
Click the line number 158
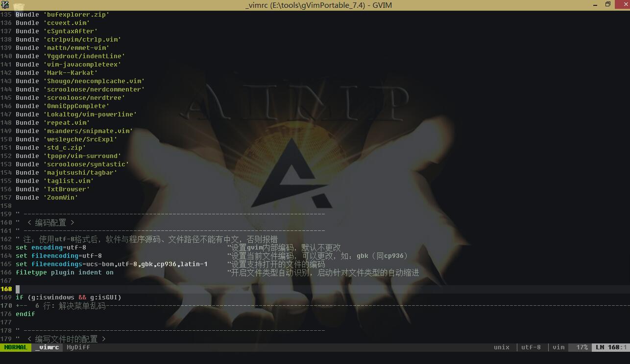6,206
